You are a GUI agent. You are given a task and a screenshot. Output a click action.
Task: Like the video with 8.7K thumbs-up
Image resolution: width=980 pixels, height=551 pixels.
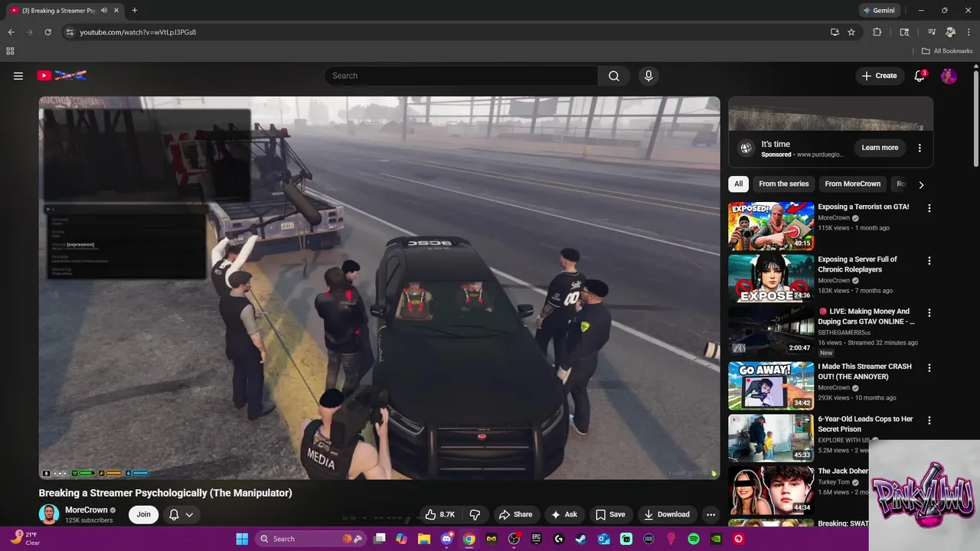[x=439, y=514]
